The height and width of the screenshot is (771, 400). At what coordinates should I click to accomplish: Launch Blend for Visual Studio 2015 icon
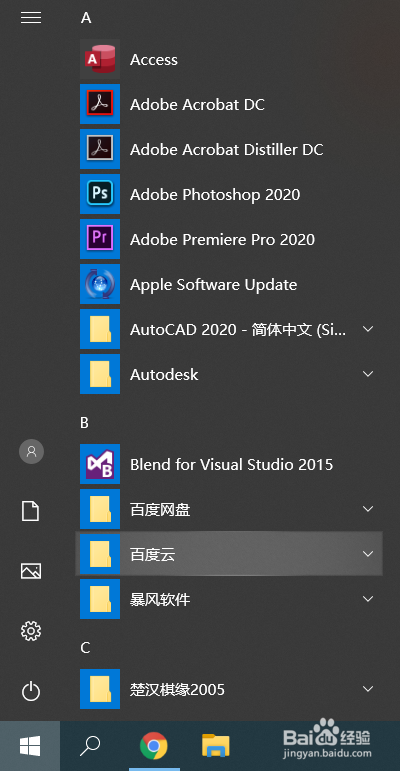[100, 464]
